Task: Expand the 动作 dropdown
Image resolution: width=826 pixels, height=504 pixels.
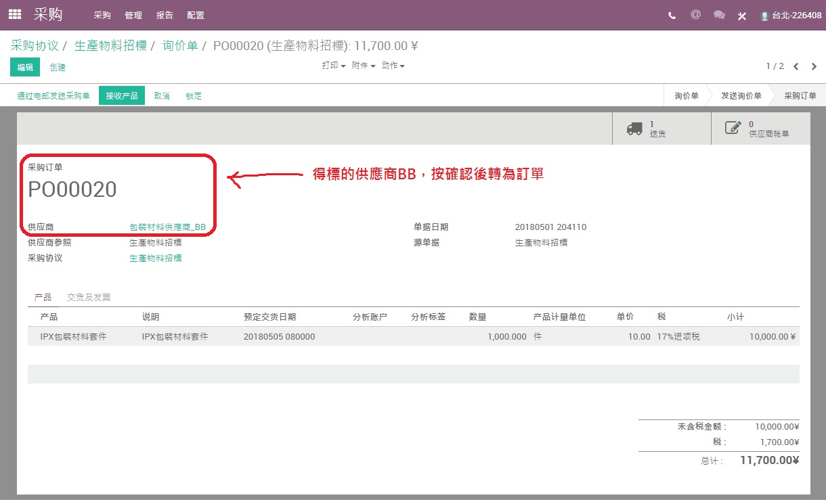Action: 393,66
